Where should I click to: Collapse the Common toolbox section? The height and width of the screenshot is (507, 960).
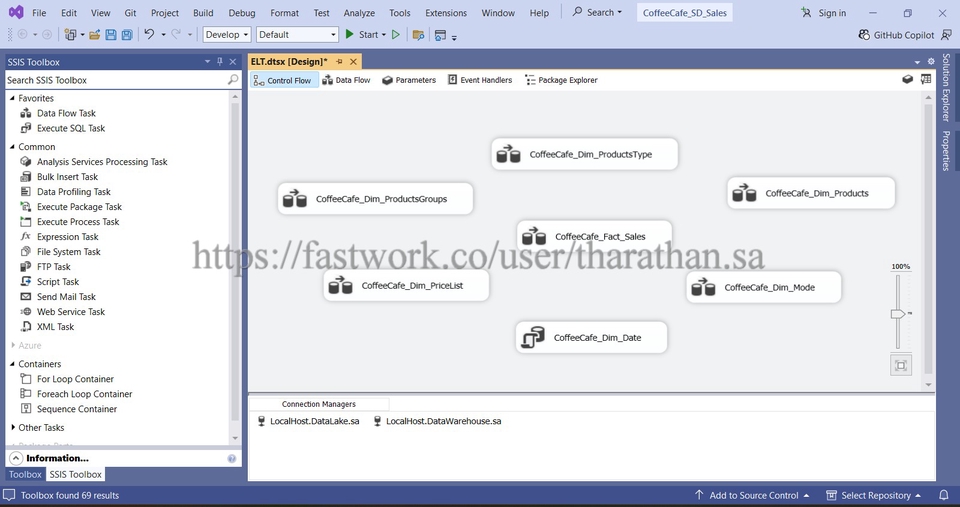coord(12,147)
